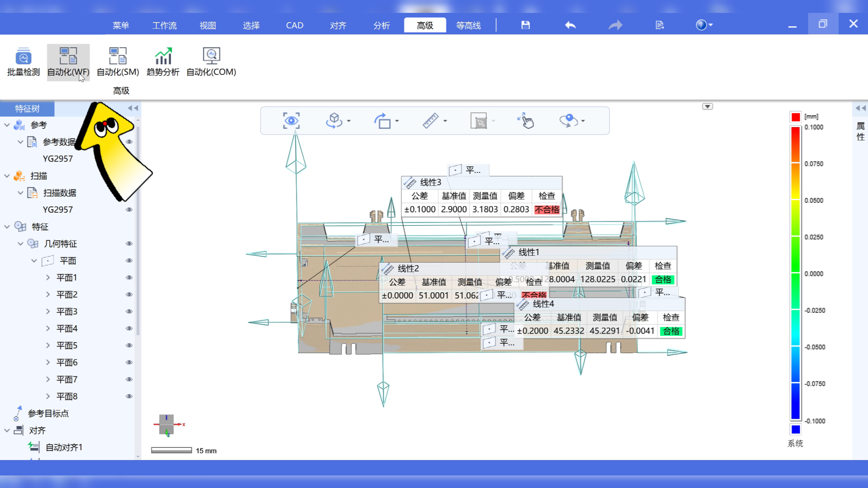Hide 平面5 with its eye icon
Screen dimensions: 868x488
129,345
